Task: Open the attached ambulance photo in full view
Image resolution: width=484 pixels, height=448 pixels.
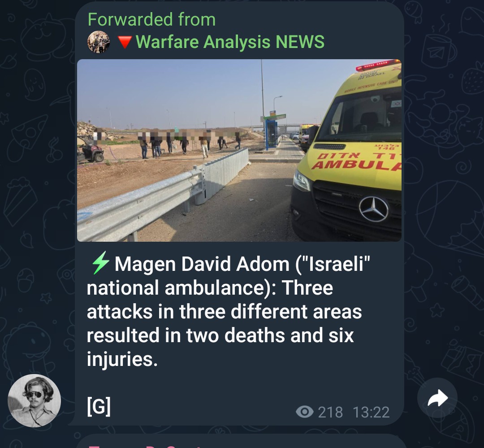Action: [239, 150]
